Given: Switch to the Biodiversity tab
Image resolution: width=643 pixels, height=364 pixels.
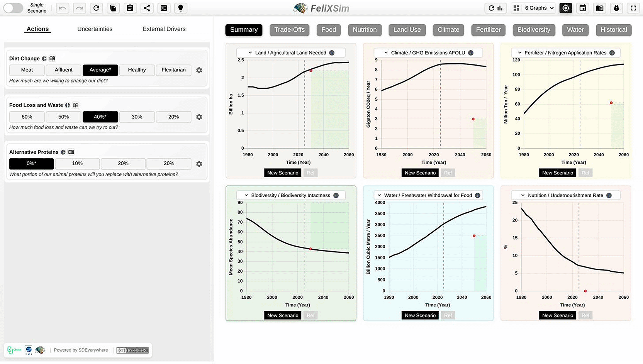Looking at the screenshot, I should pos(534,30).
